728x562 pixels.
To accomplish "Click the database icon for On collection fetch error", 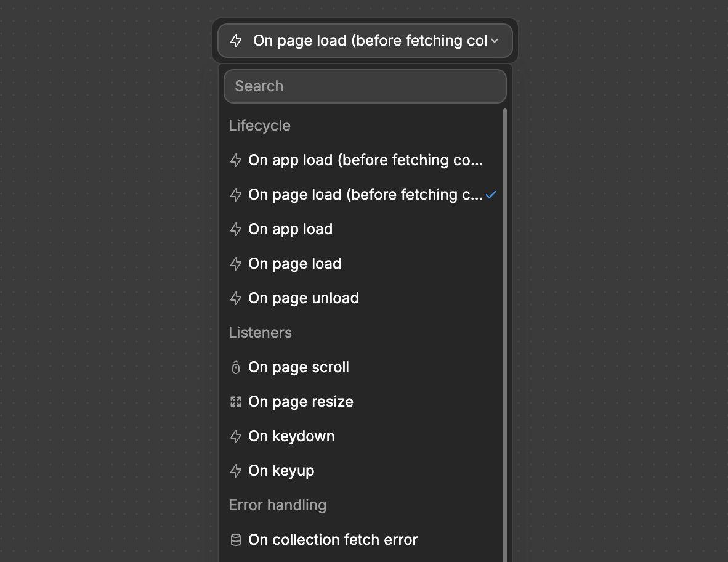I will (x=235, y=539).
